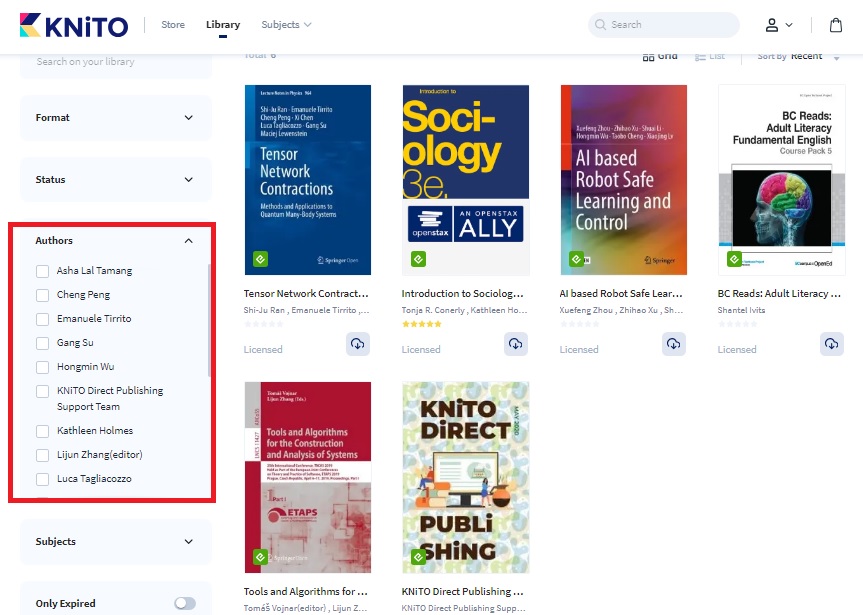Image resolution: width=863 pixels, height=615 pixels.
Task: Collapse the Authors filter section
Action: point(189,241)
